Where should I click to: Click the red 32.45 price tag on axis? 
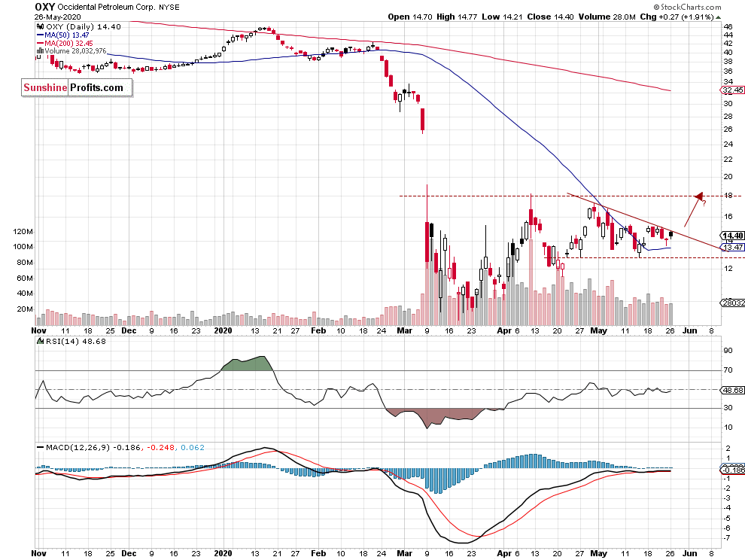pos(733,90)
